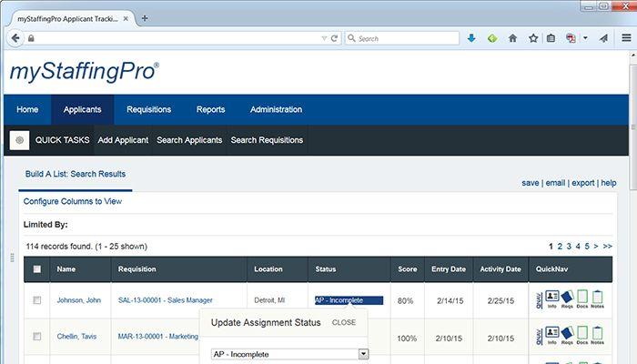
Task: Open MAR-13-00001 - Marketing requisition link
Action: tap(158, 337)
